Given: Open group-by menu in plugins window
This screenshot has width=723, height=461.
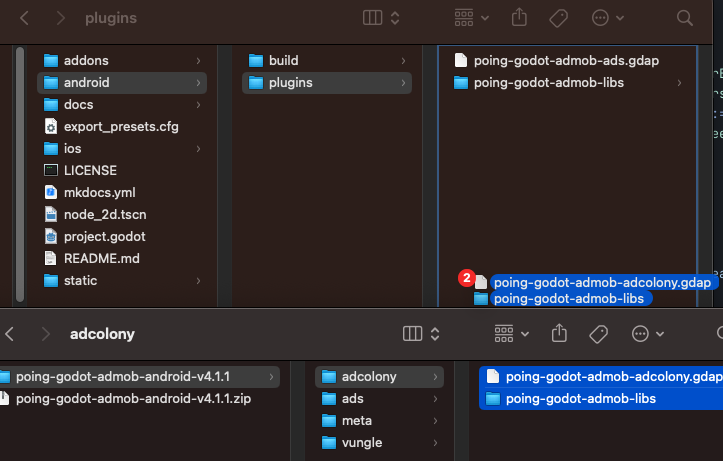Looking at the screenshot, I should (471, 18).
